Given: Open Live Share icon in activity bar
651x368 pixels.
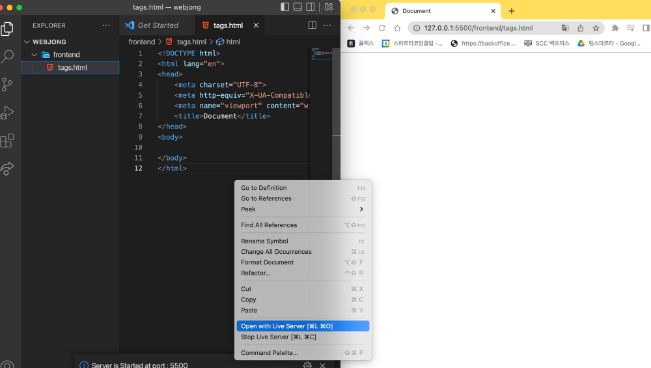Looking at the screenshot, I should pos(7,168).
